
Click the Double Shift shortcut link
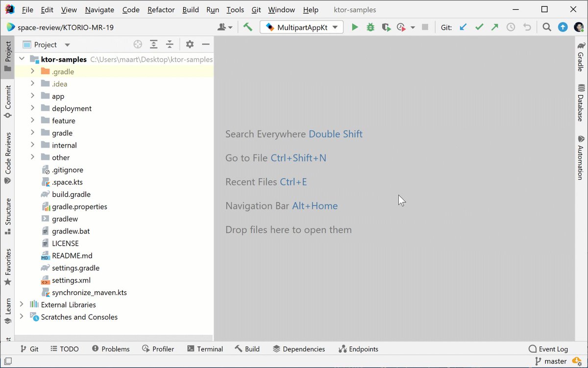click(x=336, y=134)
